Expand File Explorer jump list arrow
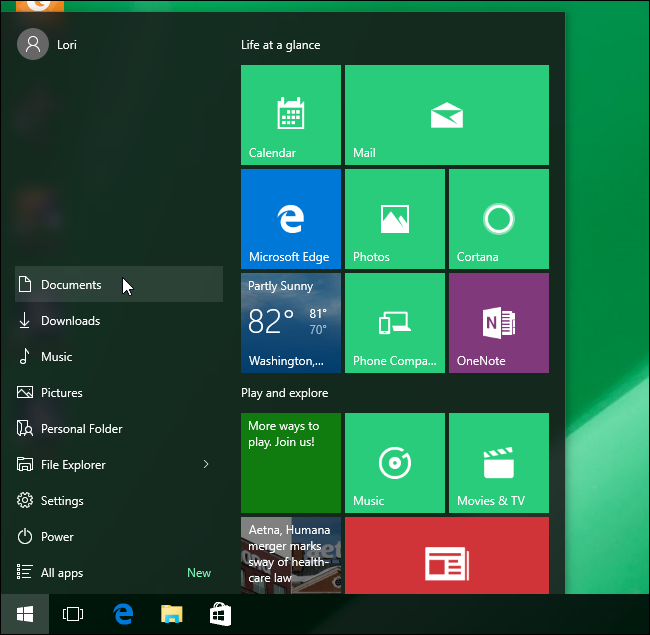650x635 pixels. 206,465
